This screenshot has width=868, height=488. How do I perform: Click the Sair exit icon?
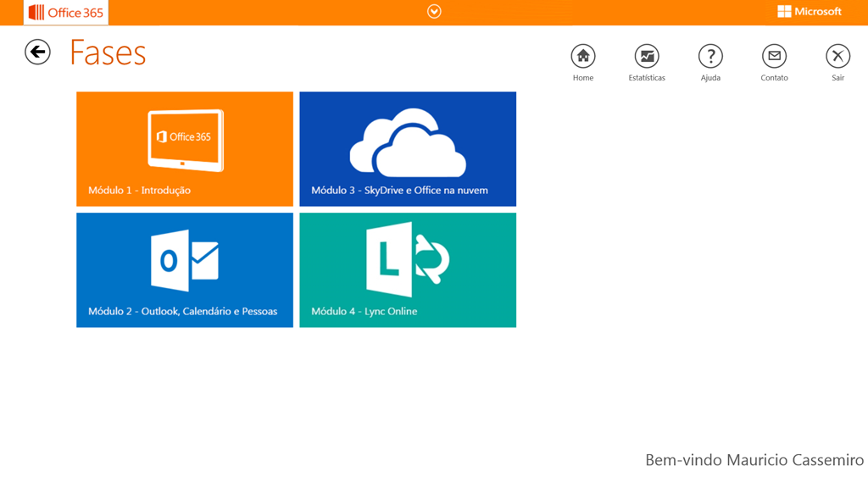click(837, 56)
